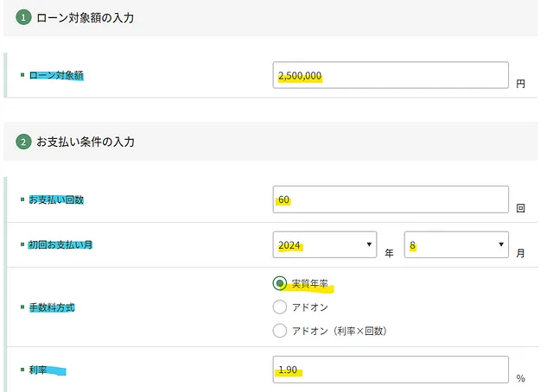Select the 実質年率 radio button
553x392 pixels.
click(x=279, y=283)
